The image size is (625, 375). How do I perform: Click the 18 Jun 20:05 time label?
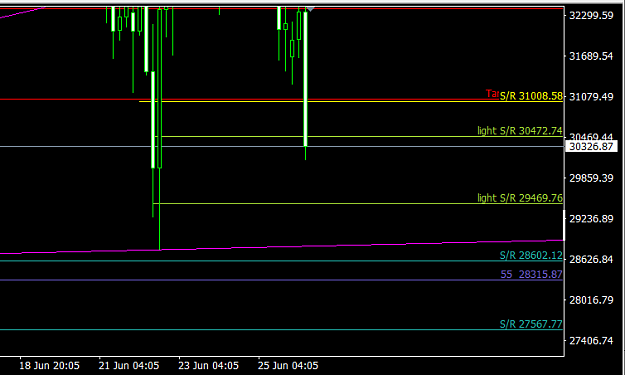pyautogui.click(x=49, y=365)
